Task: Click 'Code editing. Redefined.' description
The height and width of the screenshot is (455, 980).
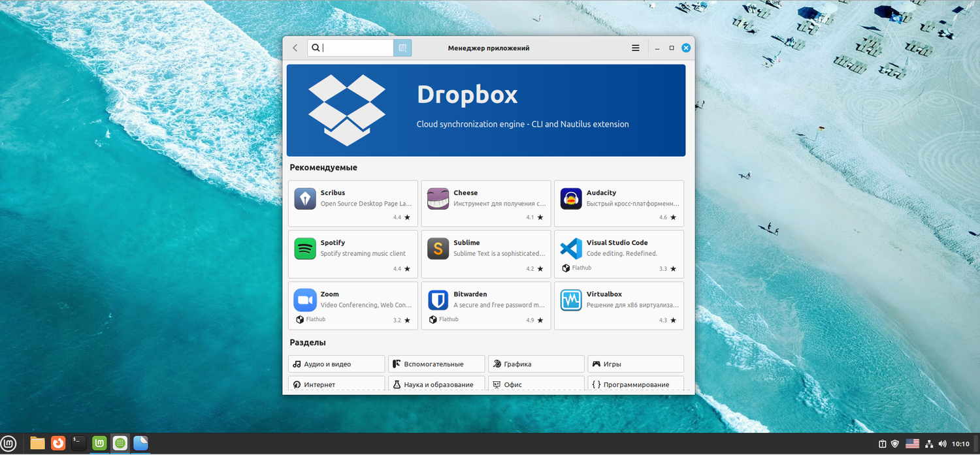Action: (x=622, y=253)
